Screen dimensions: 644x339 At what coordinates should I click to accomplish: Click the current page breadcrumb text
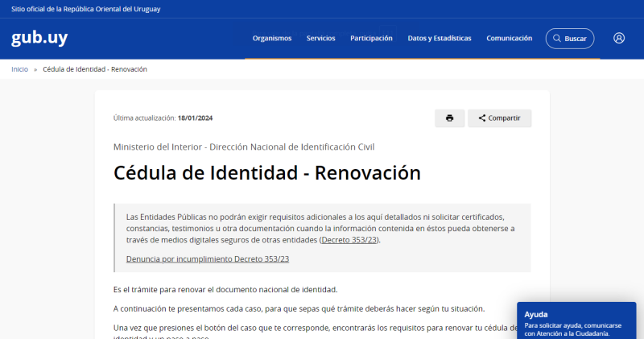(95, 69)
